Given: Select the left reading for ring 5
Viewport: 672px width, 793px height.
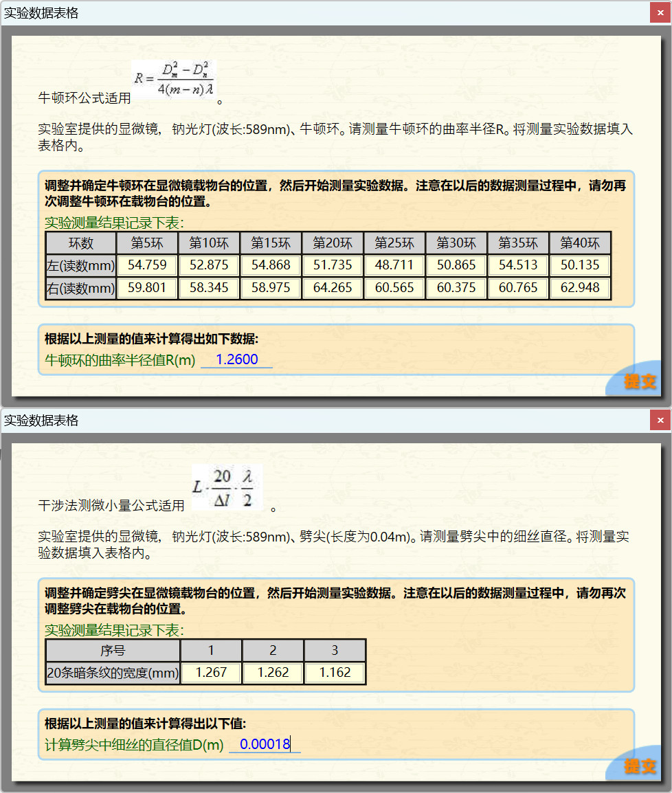Looking at the screenshot, I should (147, 265).
